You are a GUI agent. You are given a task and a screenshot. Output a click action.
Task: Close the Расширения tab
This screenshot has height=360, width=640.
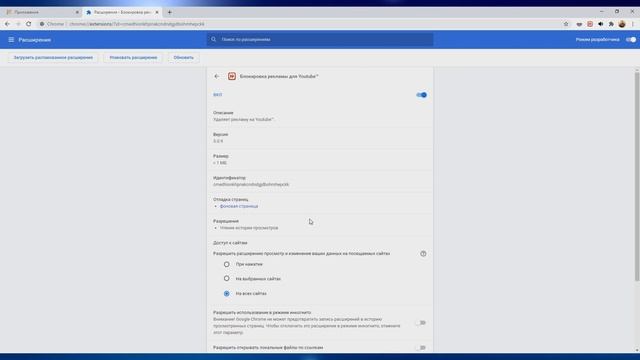[x=157, y=12]
